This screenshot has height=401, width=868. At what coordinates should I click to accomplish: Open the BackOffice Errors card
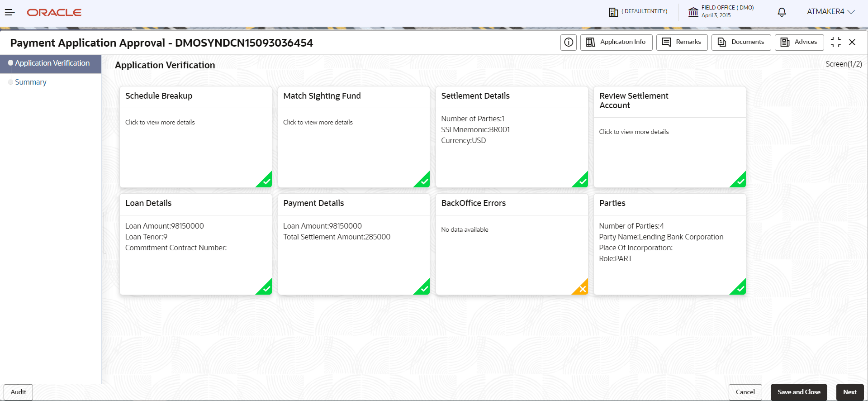pos(512,244)
